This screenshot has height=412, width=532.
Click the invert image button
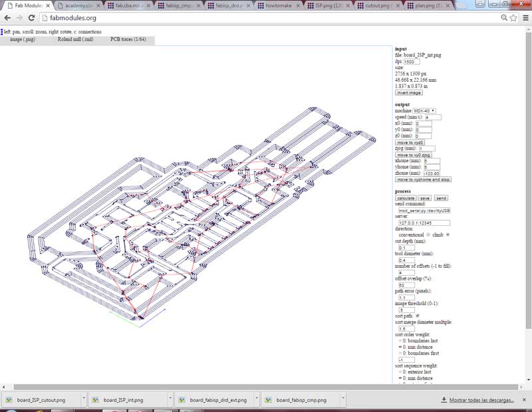[x=409, y=92]
